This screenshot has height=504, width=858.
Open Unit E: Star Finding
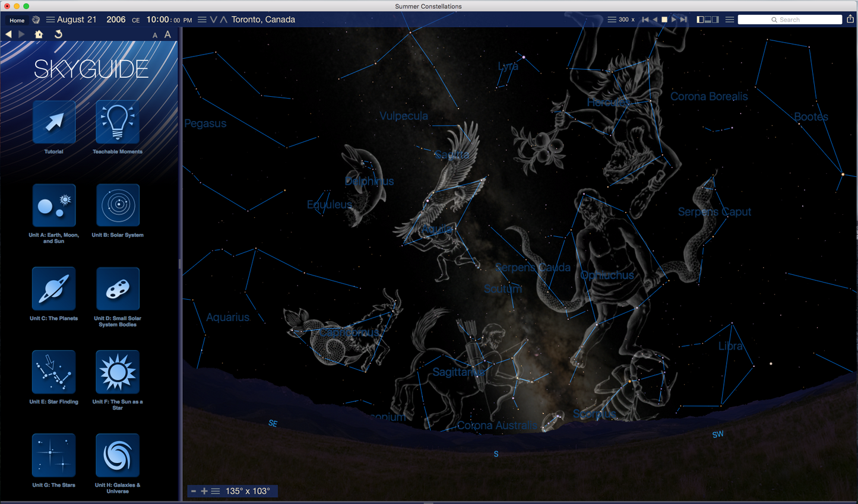coord(54,372)
